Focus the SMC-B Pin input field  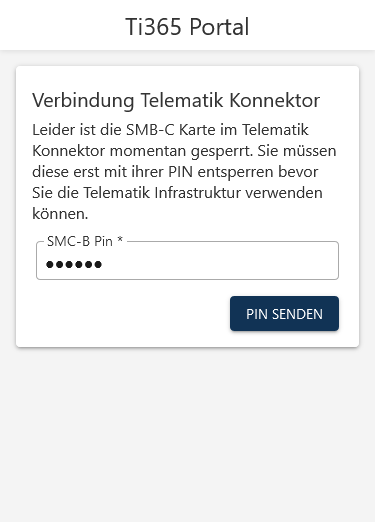187,260
